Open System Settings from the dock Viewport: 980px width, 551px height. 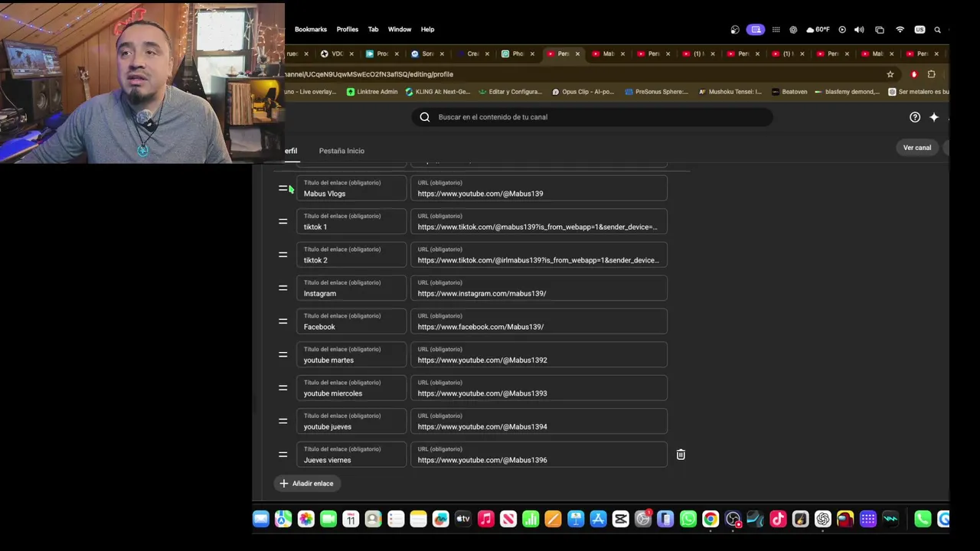643,520
